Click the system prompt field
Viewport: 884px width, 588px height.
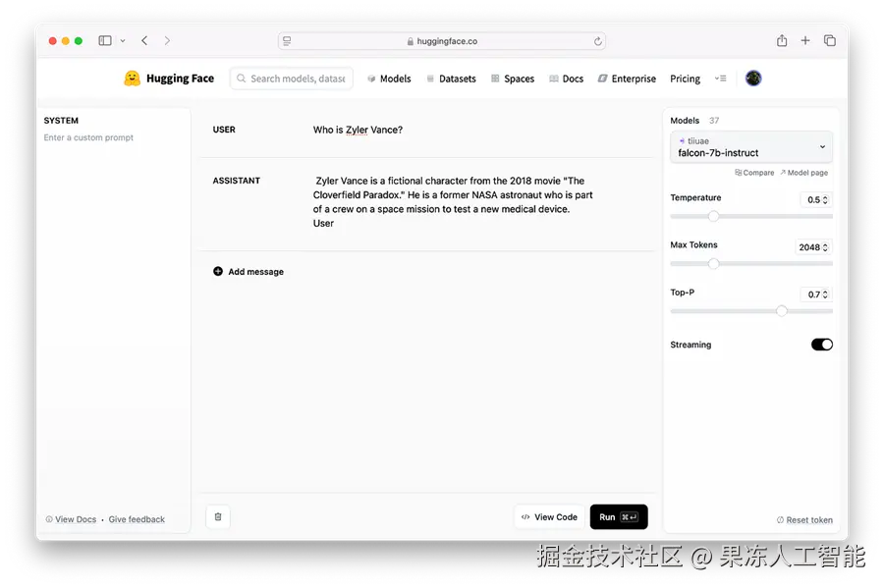pyautogui.click(x=88, y=137)
